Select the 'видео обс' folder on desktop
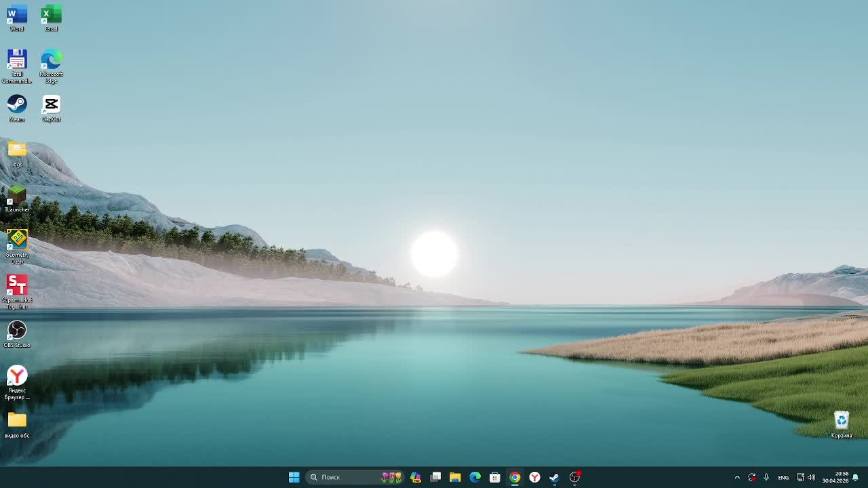The width and height of the screenshot is (868, 488). (x=17, y=425)
